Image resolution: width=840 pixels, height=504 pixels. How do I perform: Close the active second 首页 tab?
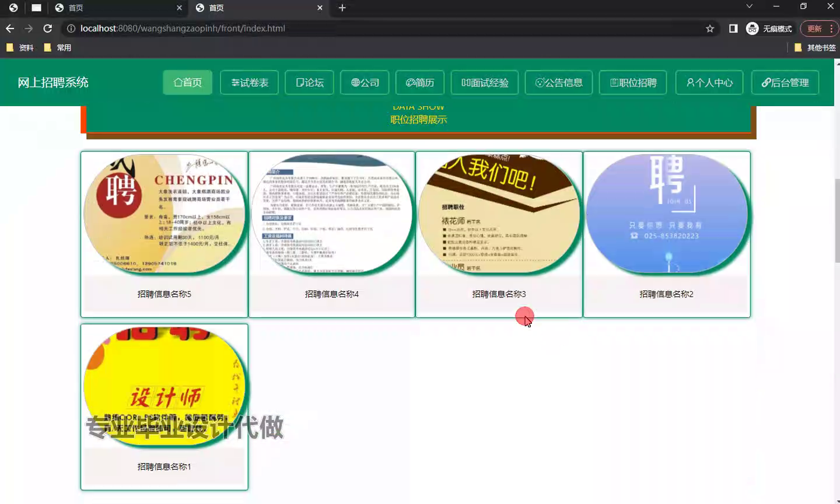point(320,8)
